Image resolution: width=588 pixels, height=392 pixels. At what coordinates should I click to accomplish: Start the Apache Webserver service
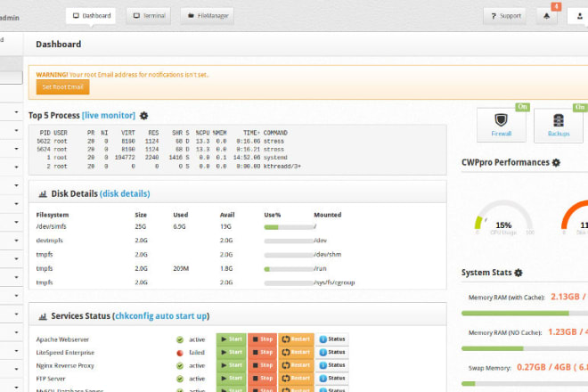(232, 339)
